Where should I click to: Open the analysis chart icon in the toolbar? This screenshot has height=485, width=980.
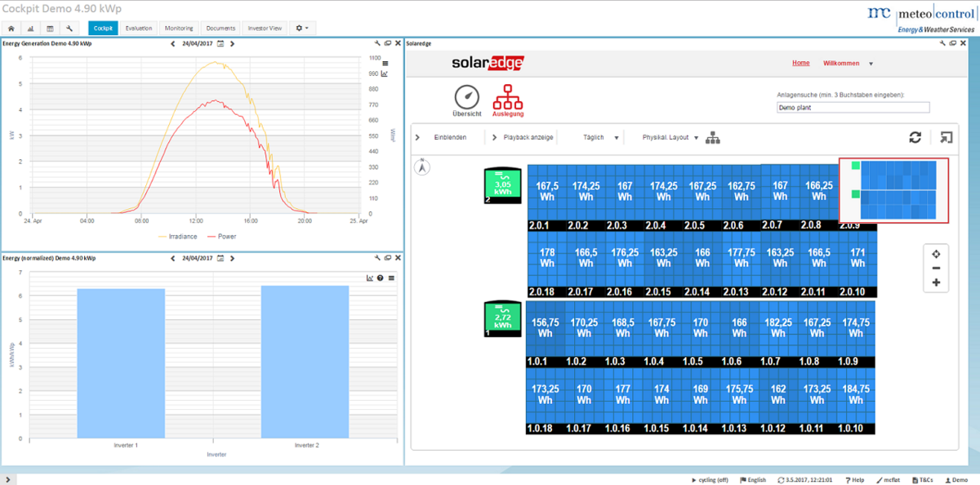29,27
